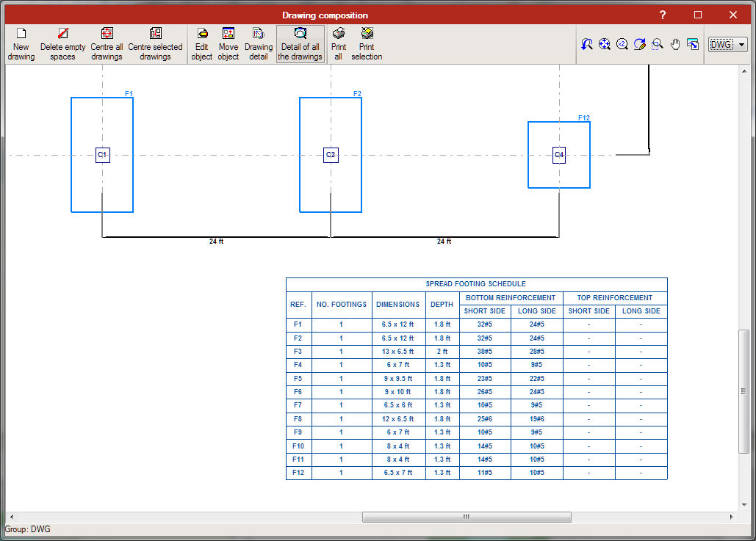The width and height of the screenshot is (756, 541).
Task: Click the scroll down arrow
Action: coord(744,505)
